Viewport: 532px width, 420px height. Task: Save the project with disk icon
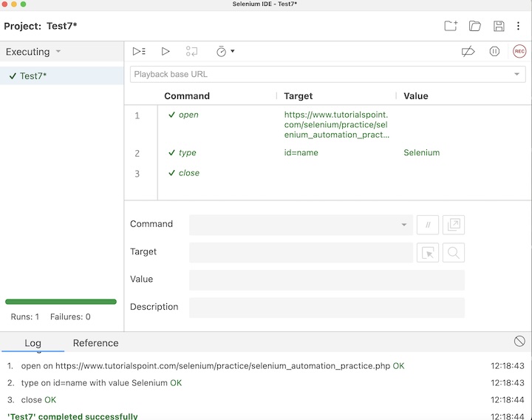coord(499,27)
